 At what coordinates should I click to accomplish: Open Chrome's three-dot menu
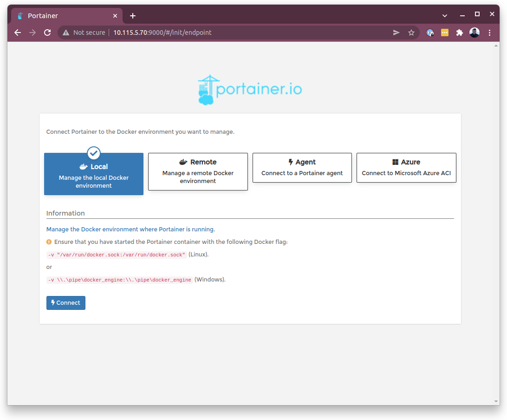coord(489,33)
